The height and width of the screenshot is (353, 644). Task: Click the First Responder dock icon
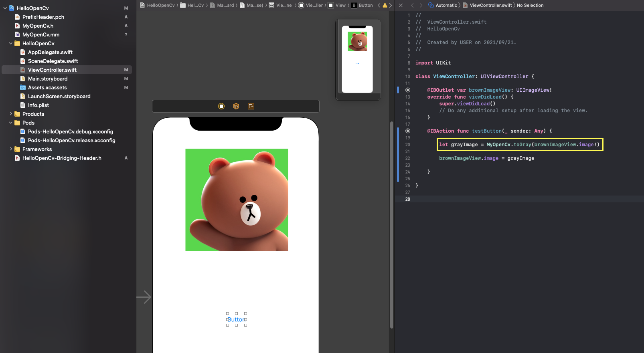(236, 106)
